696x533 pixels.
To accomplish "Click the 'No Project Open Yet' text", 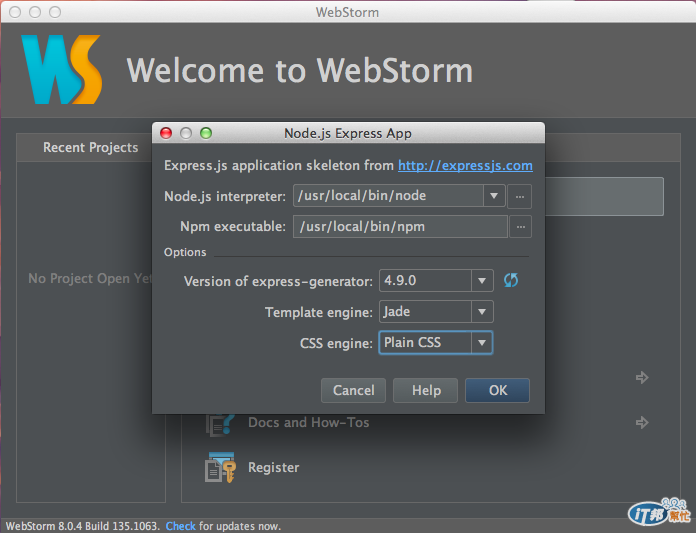I will point(90,278).
